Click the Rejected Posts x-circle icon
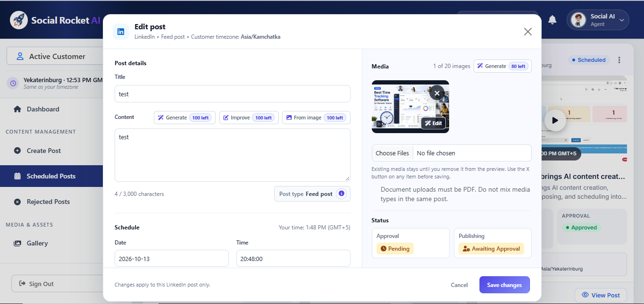The image size is (644, 304). click(17, 202)
